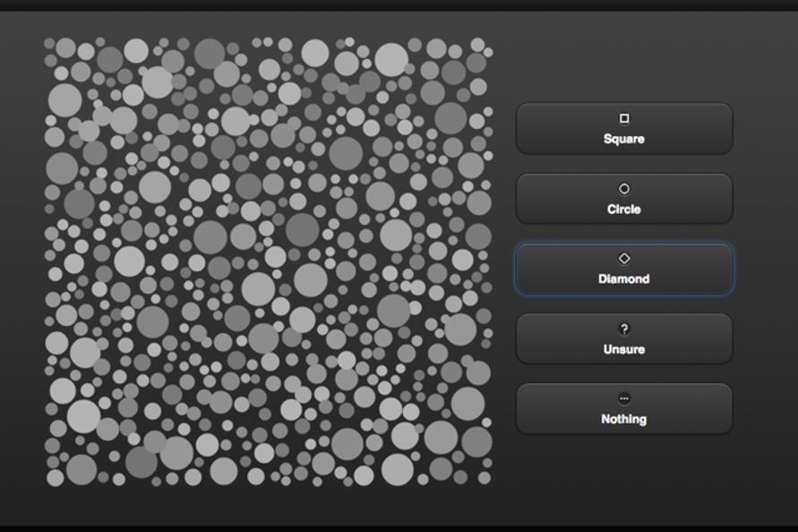Image resolution: width=798 pixels, height=532 pixels.
Task: Report seeing no shape in the pattern
Action: [624, 408]
